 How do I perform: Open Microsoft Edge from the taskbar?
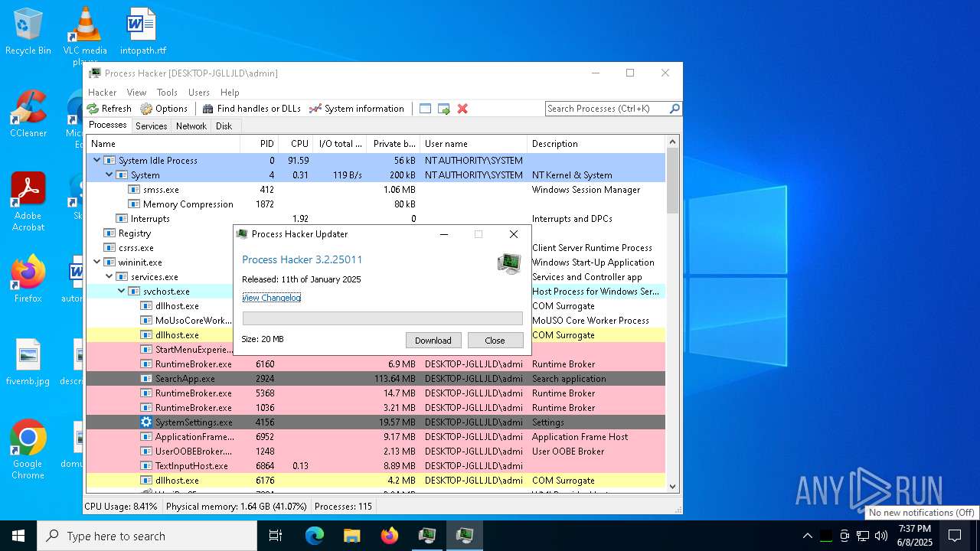coord(315,536)
